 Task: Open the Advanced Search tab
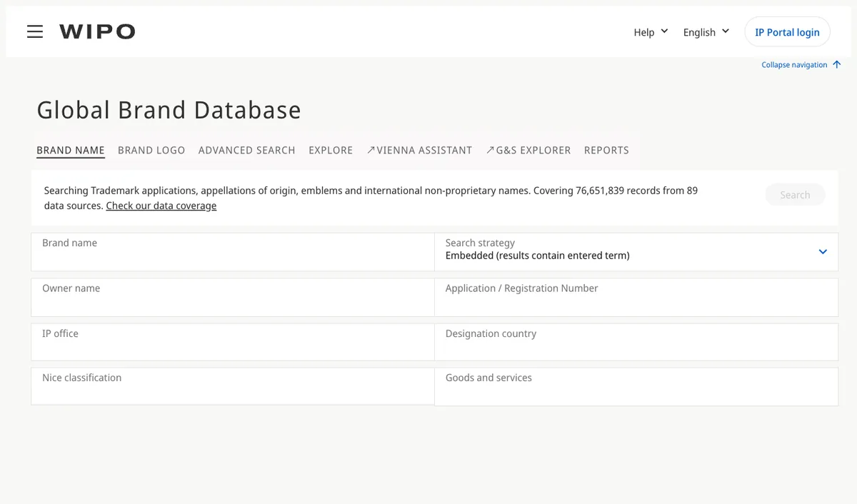click(247, 151)
